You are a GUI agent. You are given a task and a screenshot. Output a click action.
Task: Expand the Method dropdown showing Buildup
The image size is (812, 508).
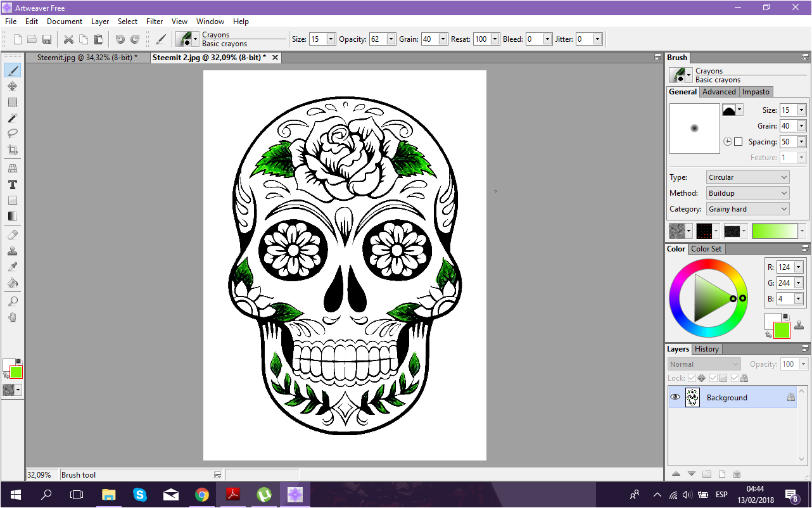(748, 193)
